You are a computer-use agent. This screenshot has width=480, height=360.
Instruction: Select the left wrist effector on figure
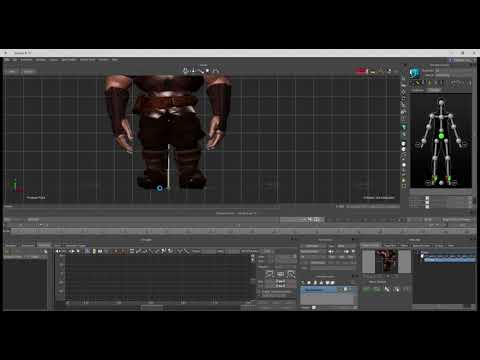(459, 141)
